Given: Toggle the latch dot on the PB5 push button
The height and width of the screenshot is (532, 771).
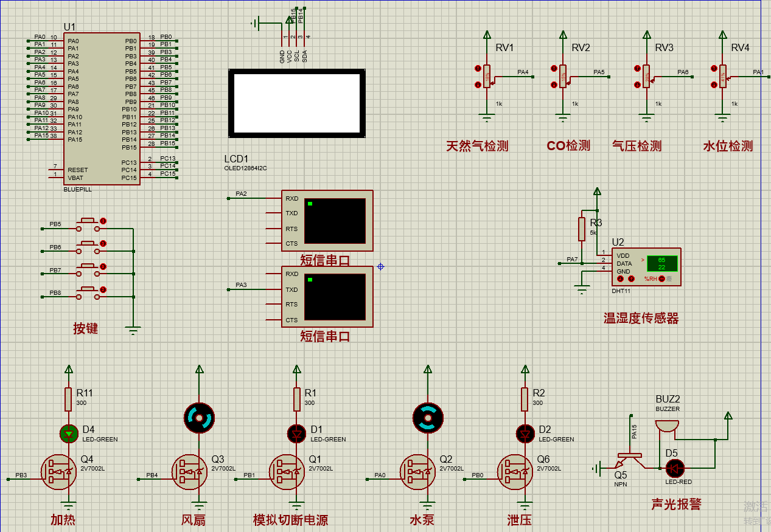Looking at the screenshot, I should tap(103, 221).
